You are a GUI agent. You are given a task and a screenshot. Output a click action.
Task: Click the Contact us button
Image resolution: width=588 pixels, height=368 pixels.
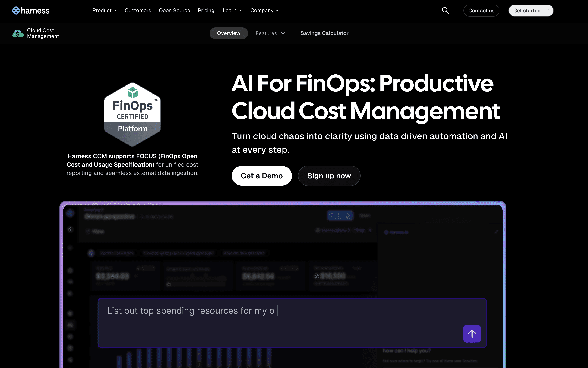pos(481,11)
